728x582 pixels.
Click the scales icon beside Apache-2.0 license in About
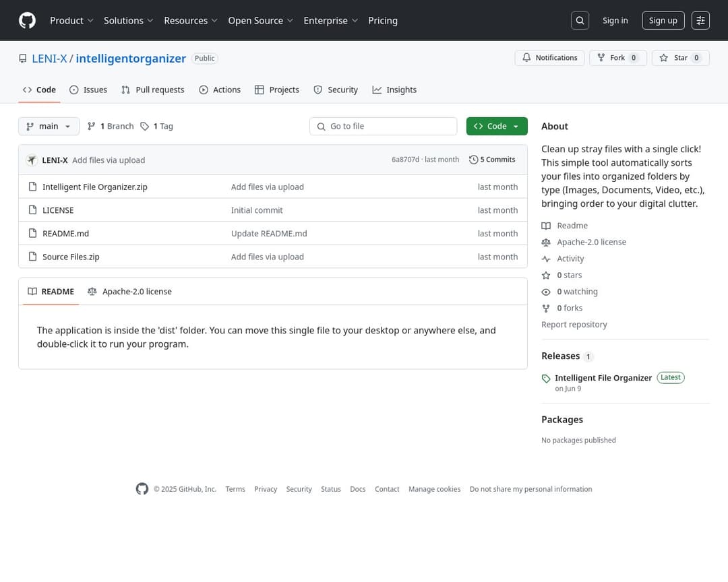[546, 243]
